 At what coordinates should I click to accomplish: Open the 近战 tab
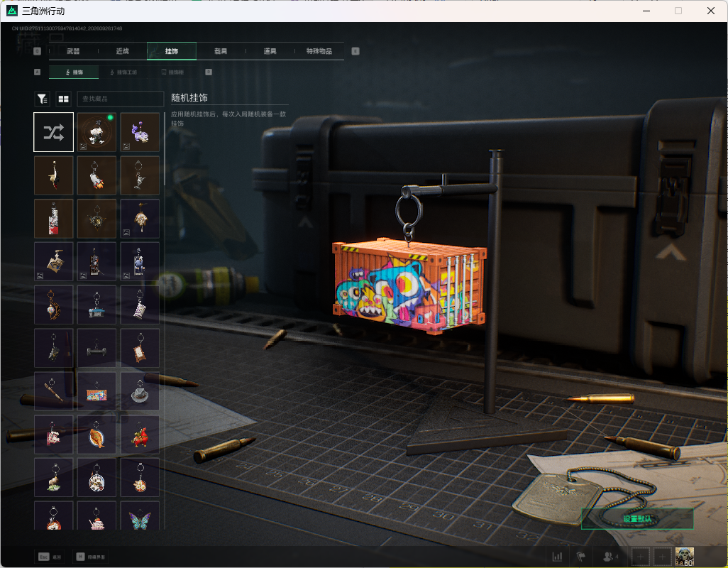click(123, 51)
